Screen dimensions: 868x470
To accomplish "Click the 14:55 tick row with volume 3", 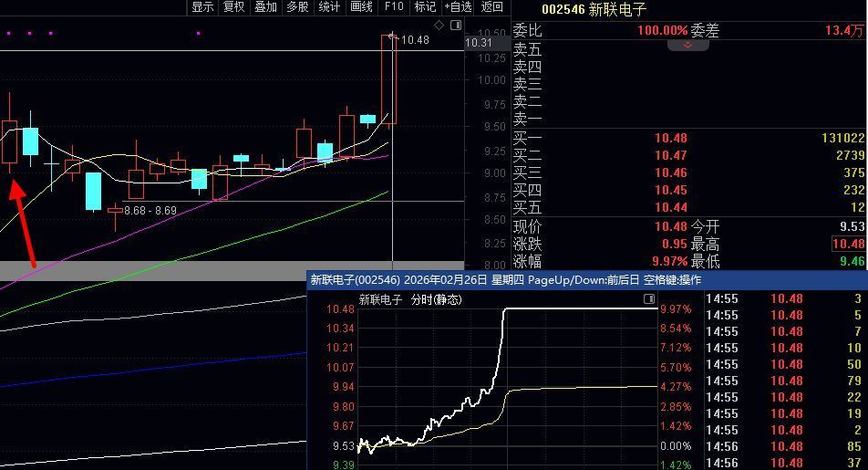I will (x=784, y=298).
